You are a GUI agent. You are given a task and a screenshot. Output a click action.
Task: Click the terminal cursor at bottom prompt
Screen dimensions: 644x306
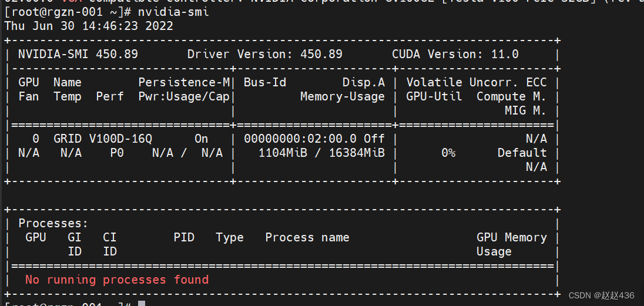pos(141,303)
